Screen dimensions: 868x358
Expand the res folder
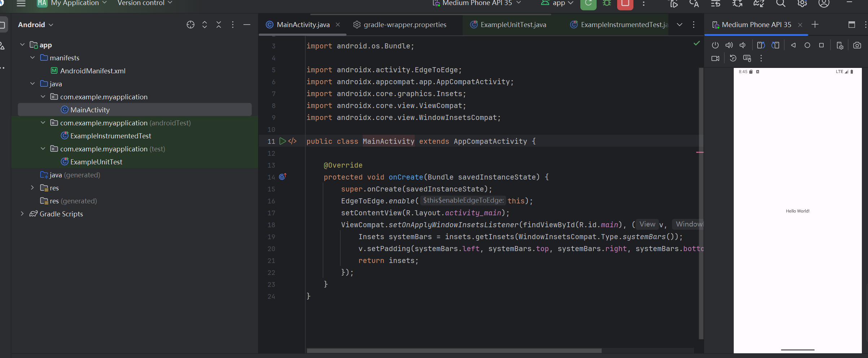point(32,188)
